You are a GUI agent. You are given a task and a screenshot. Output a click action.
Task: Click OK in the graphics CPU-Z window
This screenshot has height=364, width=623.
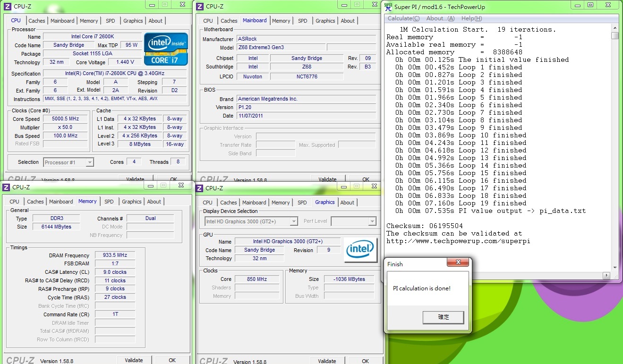[x=365, y=361]
